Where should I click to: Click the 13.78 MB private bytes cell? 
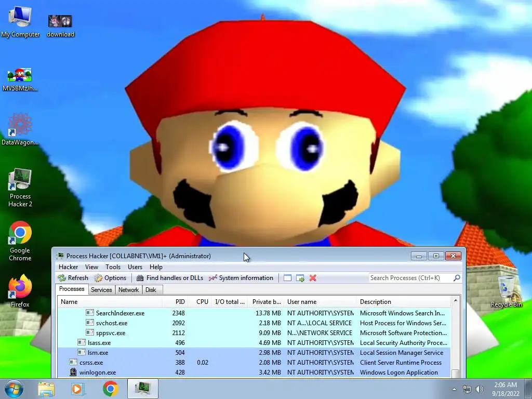tap(268, 313)
